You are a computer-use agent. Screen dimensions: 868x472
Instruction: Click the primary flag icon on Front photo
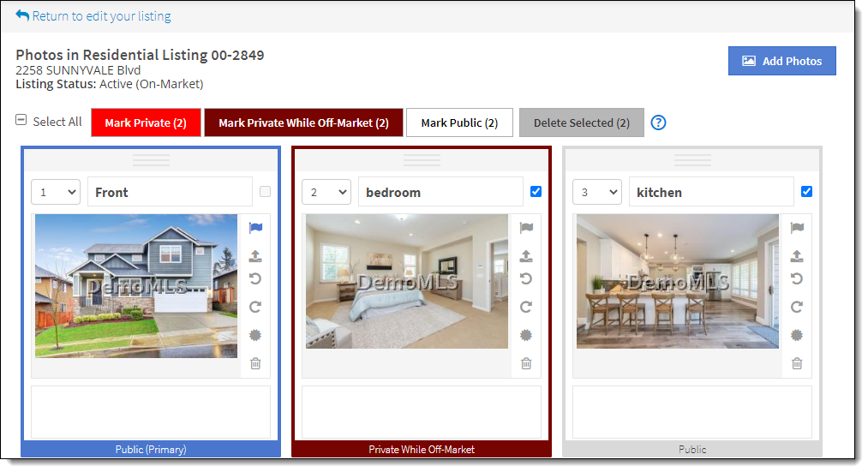click(x=255, y=227)
